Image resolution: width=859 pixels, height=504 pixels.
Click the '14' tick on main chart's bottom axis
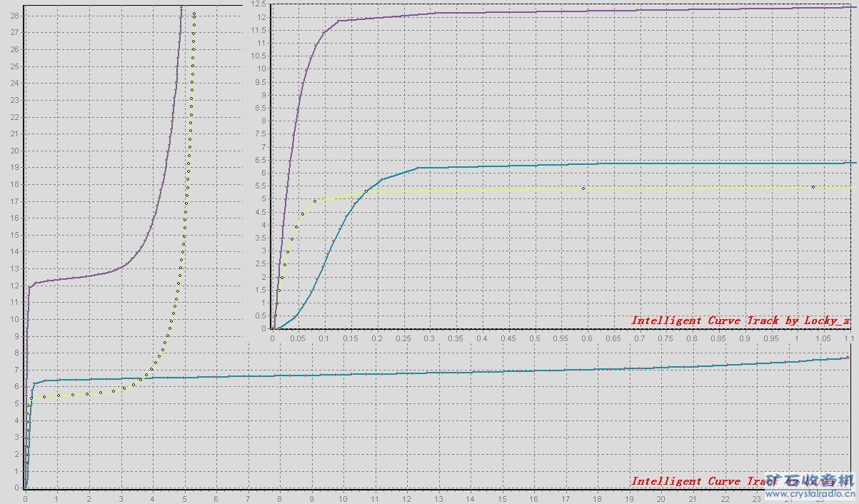point(471,499)
